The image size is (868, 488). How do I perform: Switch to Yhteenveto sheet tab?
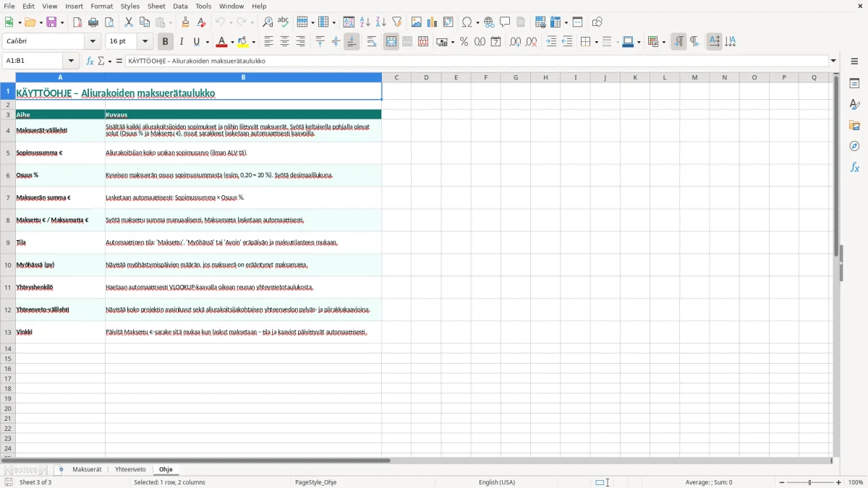click(x=130, y=469)
